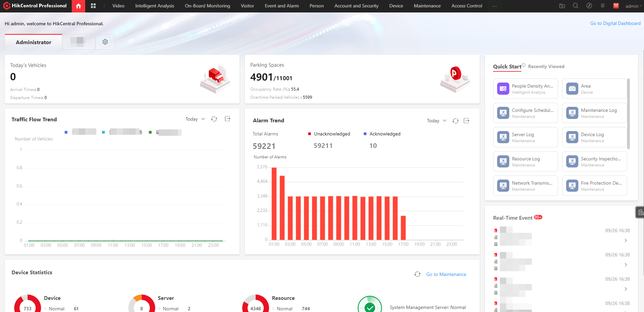Go to Digital Dashboard link
The width and height of the screenshot is (644, 312).
615,23
